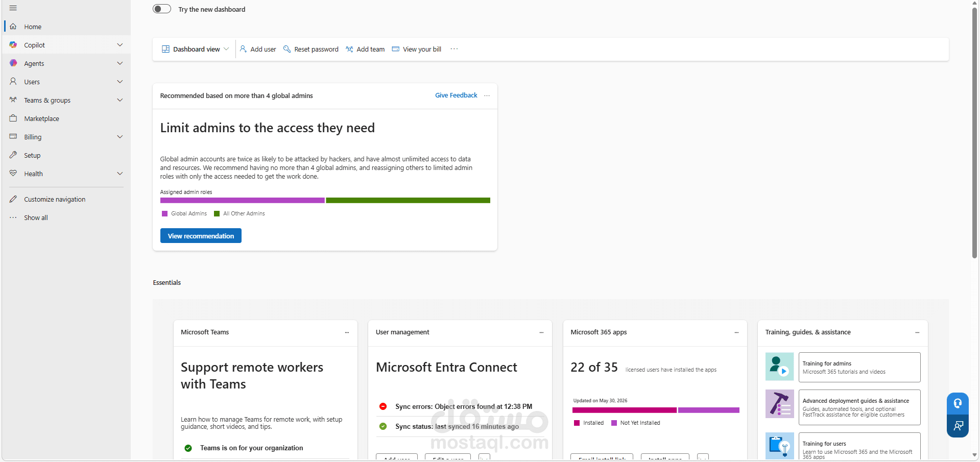Open the toolbar overflow ellipsis
Viewport: 980px width, 462px height.
[x=454, y=49]
